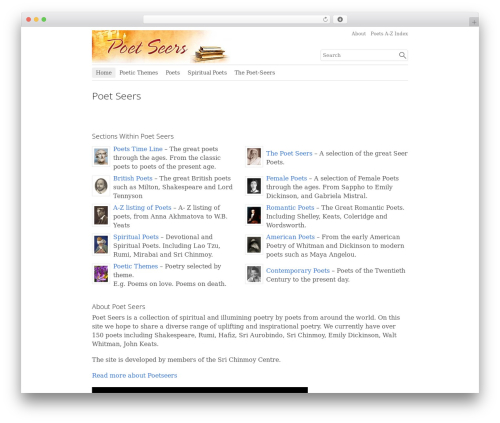Click the Poet Seers logo banner

tap(161, 46)
